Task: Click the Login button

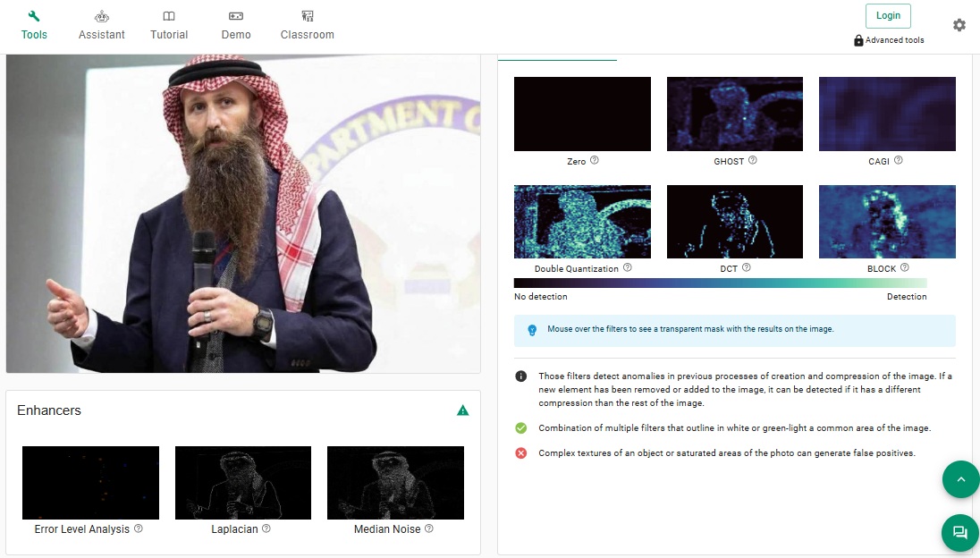Action: [x=888, y=15]
